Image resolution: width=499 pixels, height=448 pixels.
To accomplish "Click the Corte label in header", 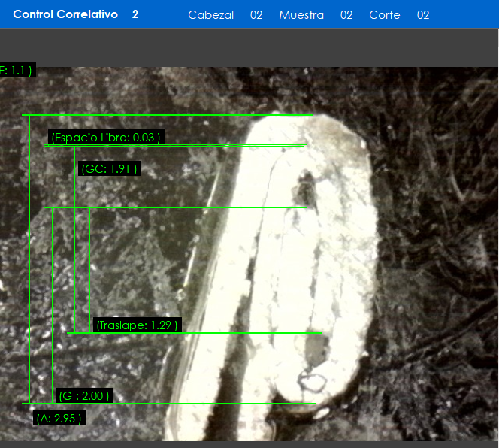I will point(384,15).
